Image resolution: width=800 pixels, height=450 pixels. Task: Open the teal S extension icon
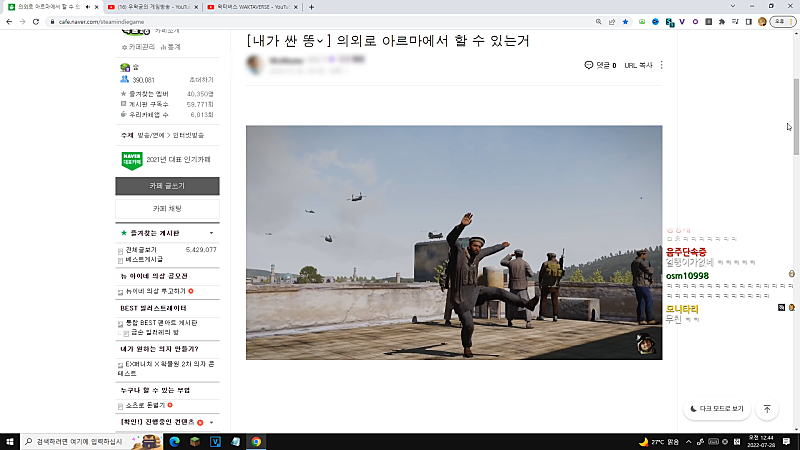tap(669, 22)
